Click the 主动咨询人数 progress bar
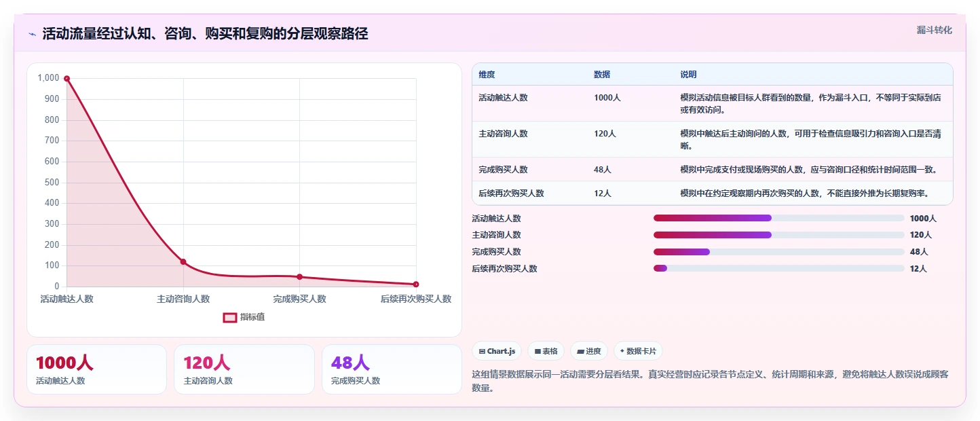Viewport: 980px width, 421px height. [x=778, y=235]
